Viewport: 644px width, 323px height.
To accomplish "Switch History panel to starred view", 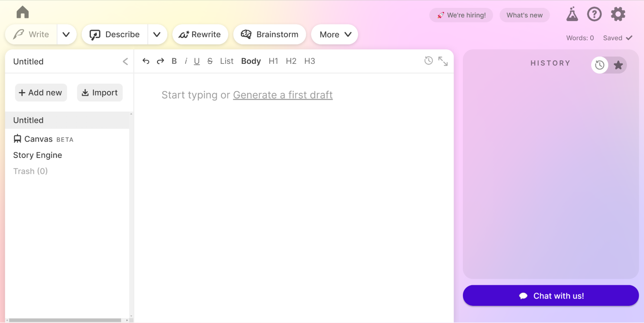I will (618, 65).
